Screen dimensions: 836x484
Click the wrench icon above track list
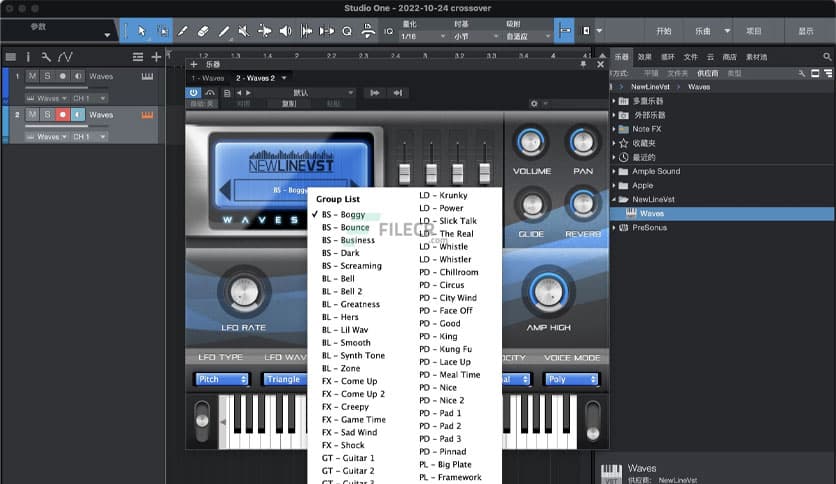click(47, 57)
